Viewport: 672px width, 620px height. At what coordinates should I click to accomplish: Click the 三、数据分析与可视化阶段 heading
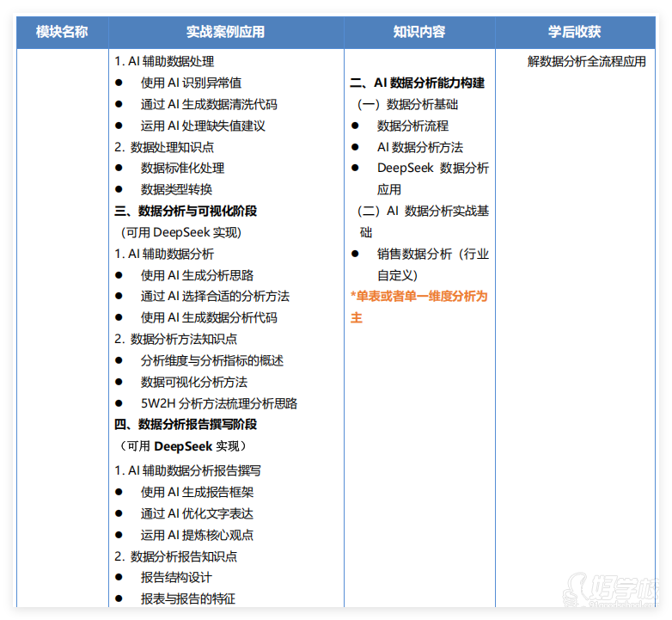[x=186, y=211]
